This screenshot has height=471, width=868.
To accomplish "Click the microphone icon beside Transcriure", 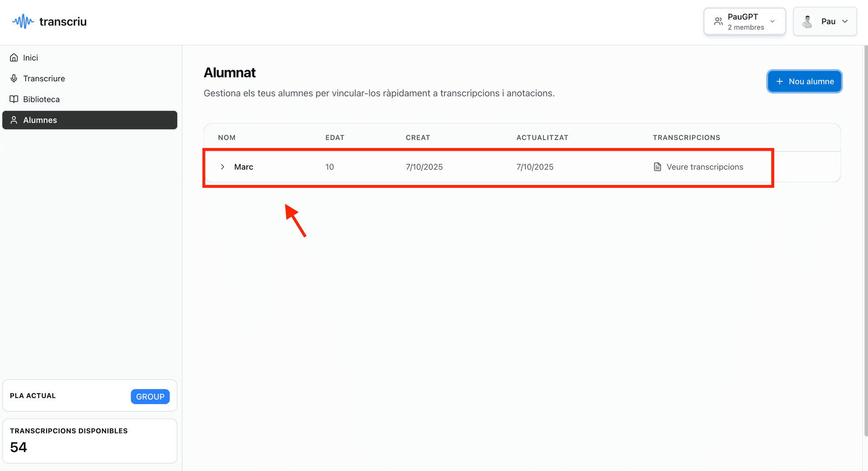I will click(x=14, y=79).
